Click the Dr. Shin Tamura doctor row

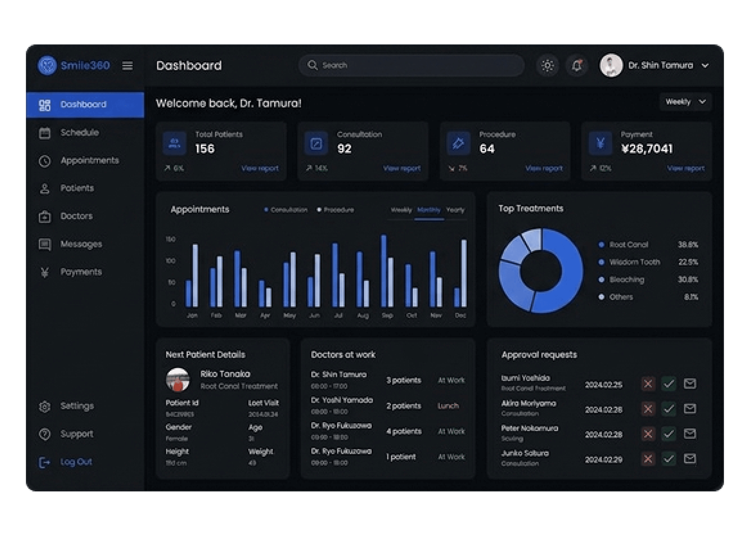pos(388,380)
